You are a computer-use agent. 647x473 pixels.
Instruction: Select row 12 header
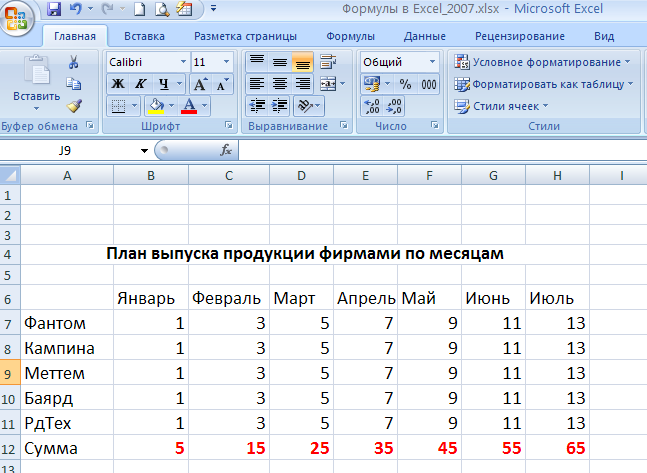(10, 449)
